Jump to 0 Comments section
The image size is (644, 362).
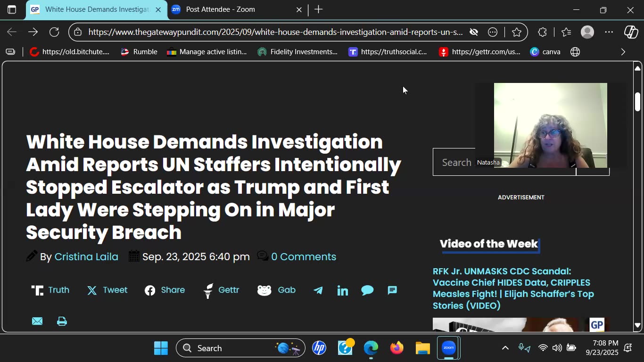(304, 257)
